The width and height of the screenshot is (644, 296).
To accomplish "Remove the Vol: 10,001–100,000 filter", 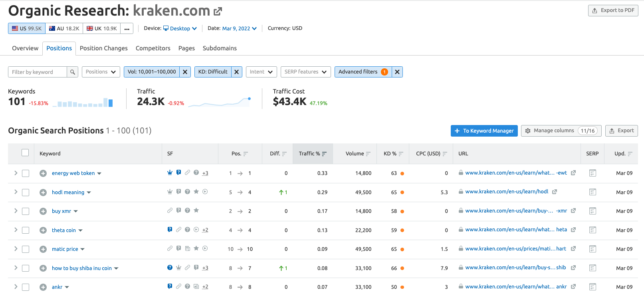I will (x=185, y=72).
